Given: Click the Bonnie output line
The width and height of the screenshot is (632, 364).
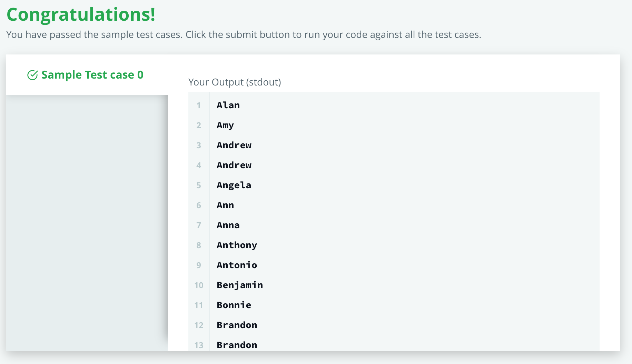Looking at the screenshot, I should (234, 305).
